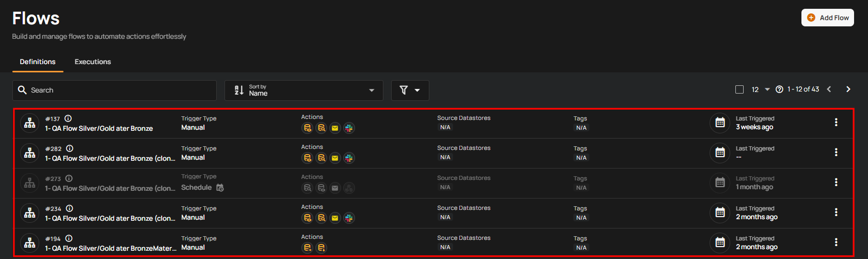The width and height of the screenshot is (868, 259).
Task: Expand the filter funnel dropdown
Action: coord(410,90)
